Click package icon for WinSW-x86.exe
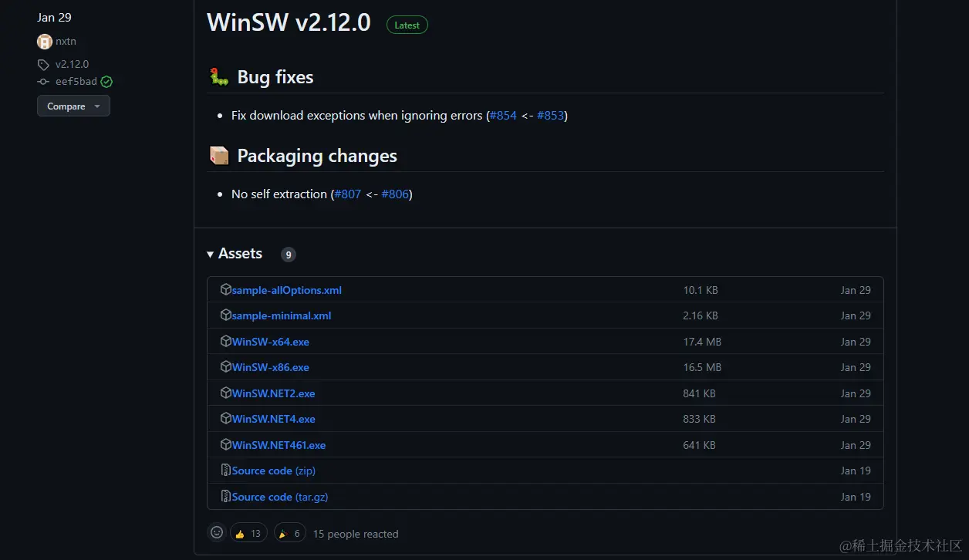Screen dimensions: 969x560 click(226, 367)
